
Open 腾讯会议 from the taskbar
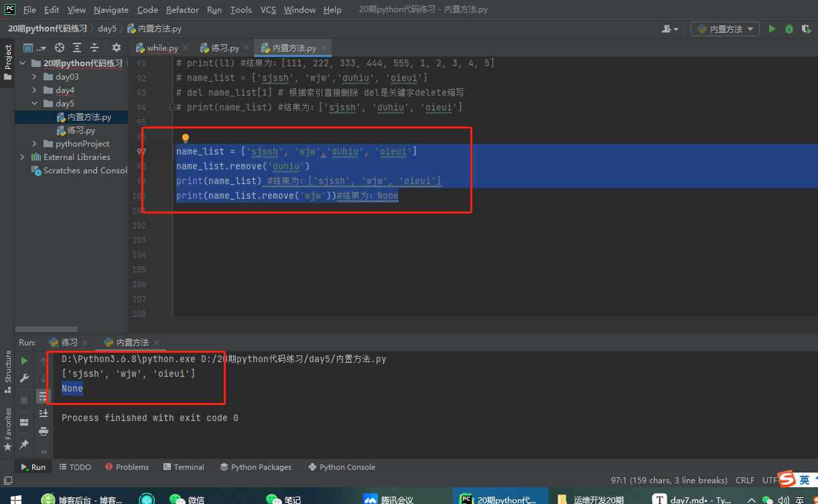point(388,499)
